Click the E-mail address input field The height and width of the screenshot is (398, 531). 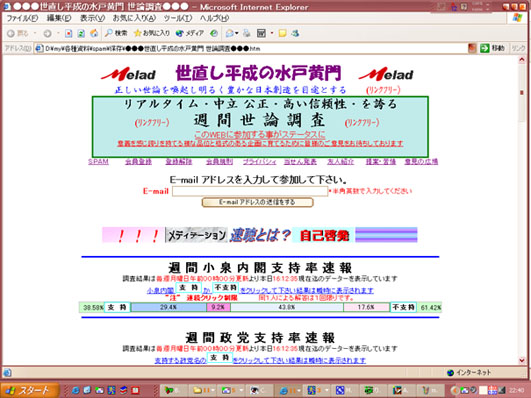[250, 191]
